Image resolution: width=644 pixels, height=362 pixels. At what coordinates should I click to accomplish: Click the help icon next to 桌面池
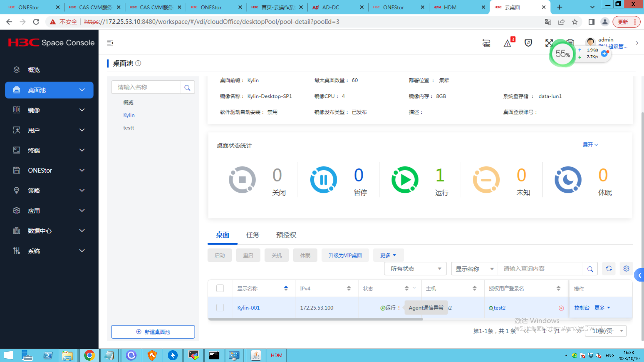click(x=138, y=63)
